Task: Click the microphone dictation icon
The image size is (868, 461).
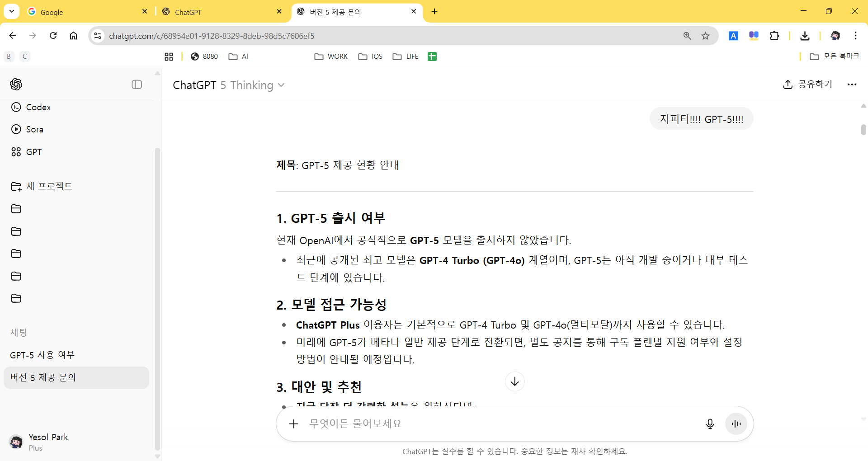Action: tap(710, 424)
